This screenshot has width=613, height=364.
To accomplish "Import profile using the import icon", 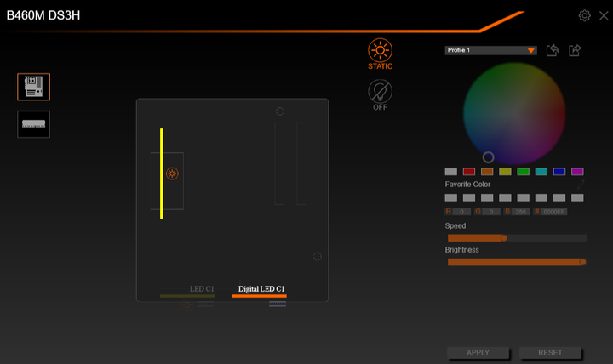I will tap(553, 50).
